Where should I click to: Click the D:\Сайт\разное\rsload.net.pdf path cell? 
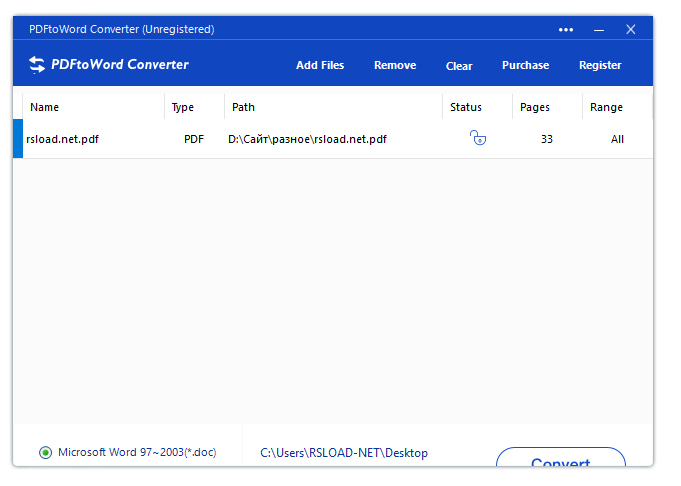[x=307, y=139]
